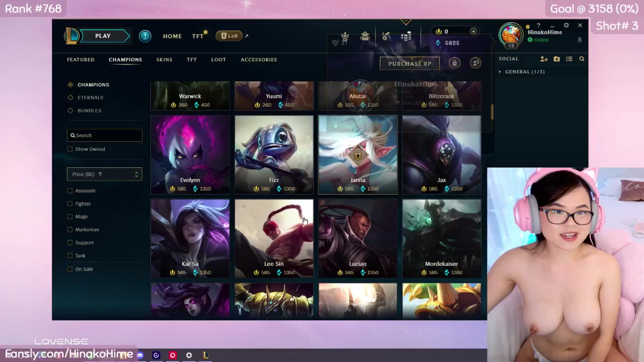
Task: Open TFT in the top navigation
Action: coord(198,36)
